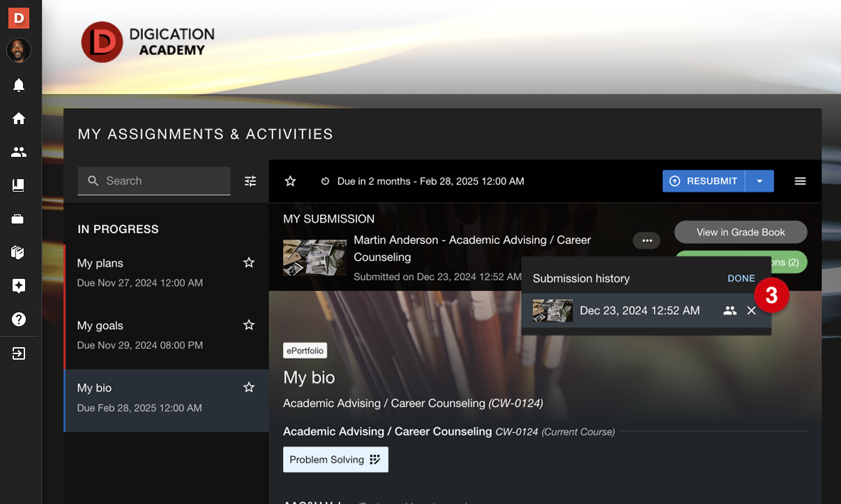The width and height of the screenshot is (841, 504).
Task: Open the library books icon in sidebar
Action: pyautogui.click(x=19, y=252)
